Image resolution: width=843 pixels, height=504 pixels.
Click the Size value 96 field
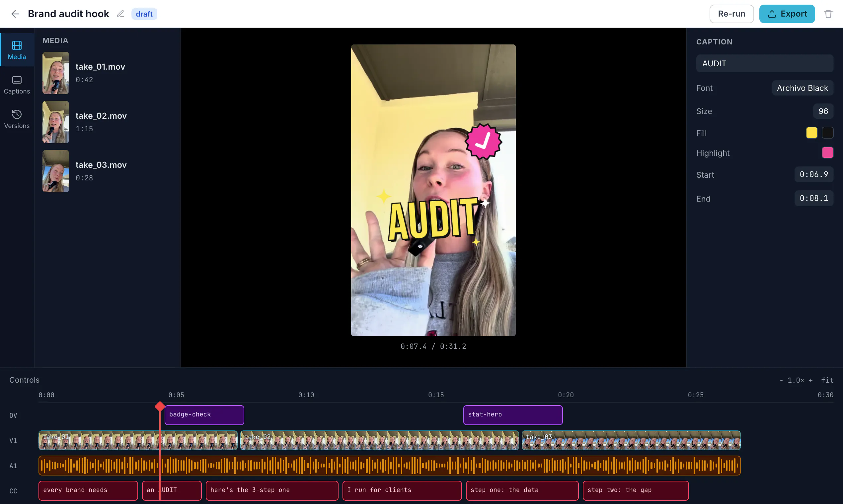tap(823, 111)
